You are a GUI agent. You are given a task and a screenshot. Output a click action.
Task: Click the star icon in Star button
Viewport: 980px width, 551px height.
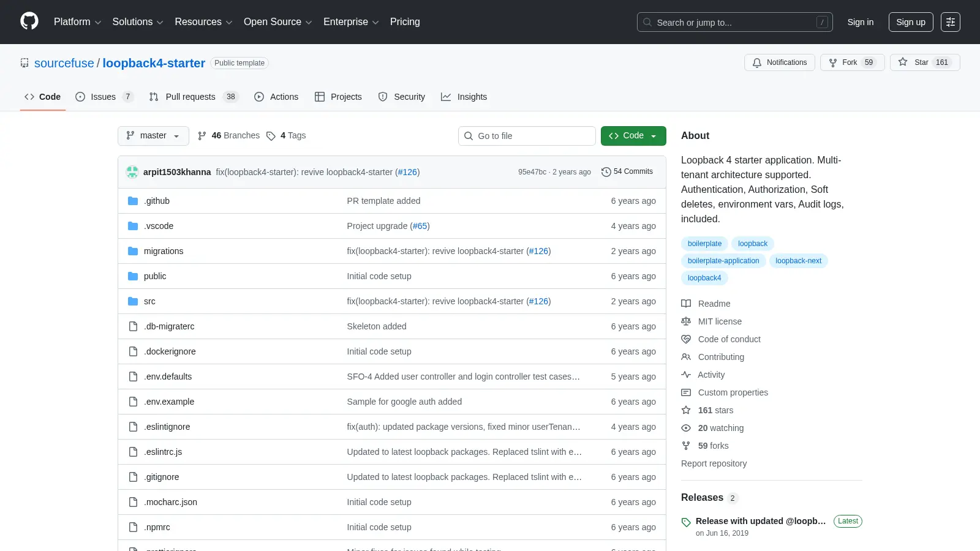903,62
